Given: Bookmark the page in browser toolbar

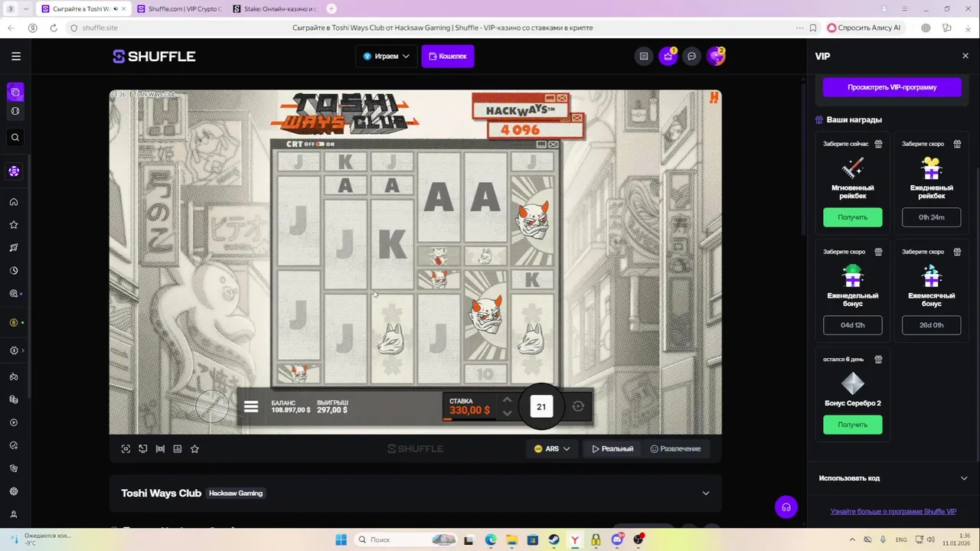Looking at the screenshot, I should click(812, 28).
